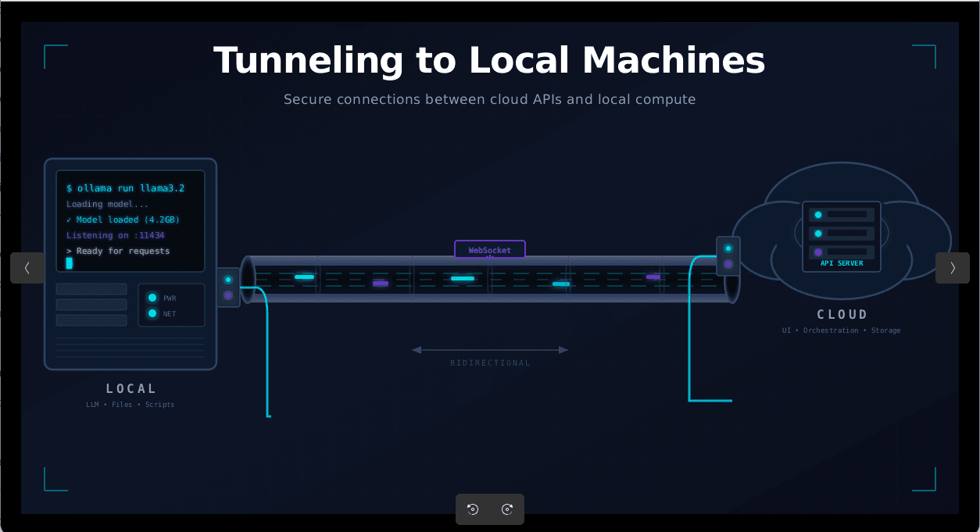The width and height of the screenshot is (980, 532).
Task: Click the rotate clockwise control at the bottom
Action: 508,509
